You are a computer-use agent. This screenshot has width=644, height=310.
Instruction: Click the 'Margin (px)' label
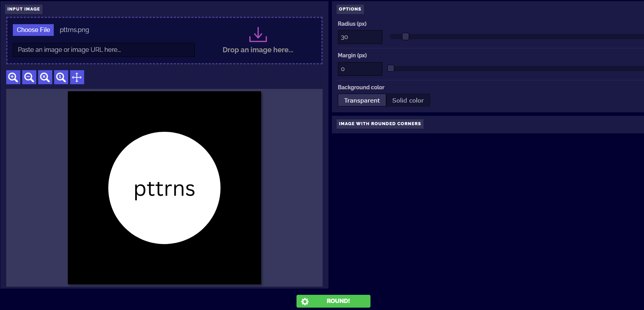(352, 55)
